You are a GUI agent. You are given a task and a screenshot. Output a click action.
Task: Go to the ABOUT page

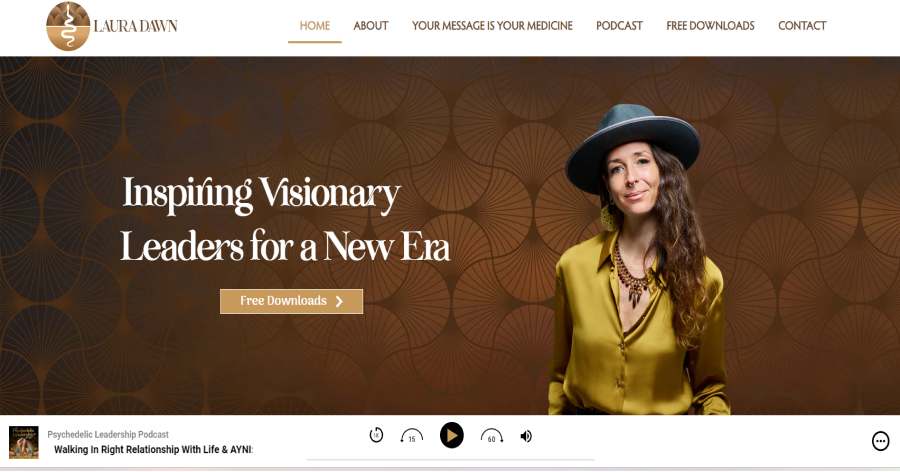point(371,26)
